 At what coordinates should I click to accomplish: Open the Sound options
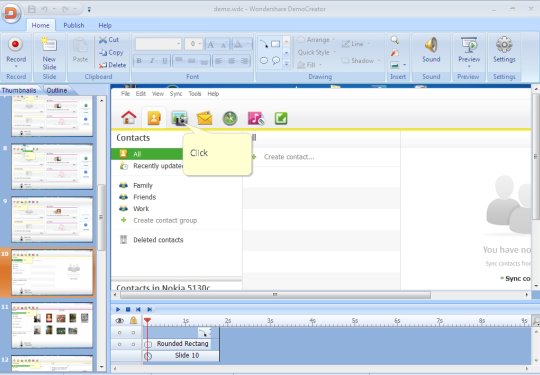coord(431,50)
